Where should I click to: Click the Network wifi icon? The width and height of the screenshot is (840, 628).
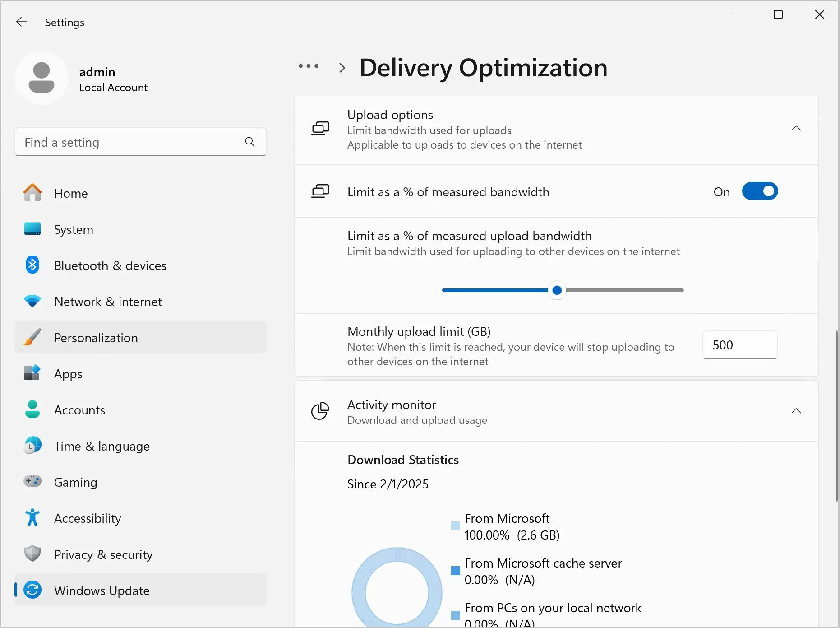click(32, 301)
